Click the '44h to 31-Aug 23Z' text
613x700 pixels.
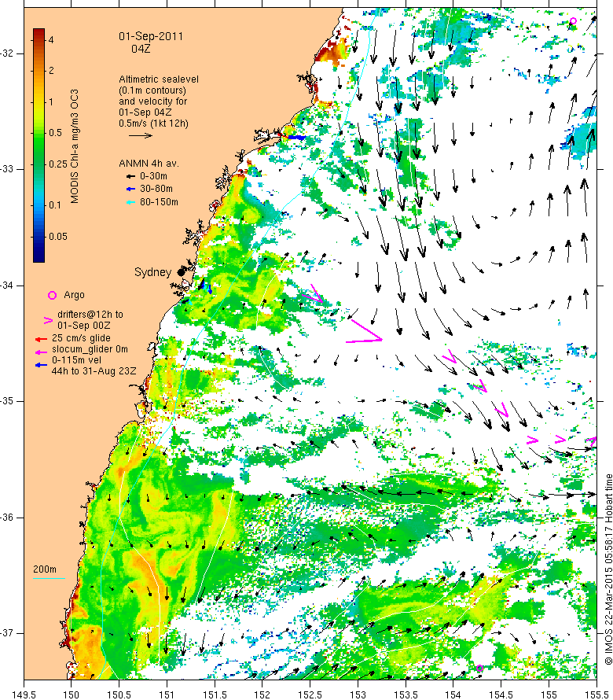[x=94, y=371]
